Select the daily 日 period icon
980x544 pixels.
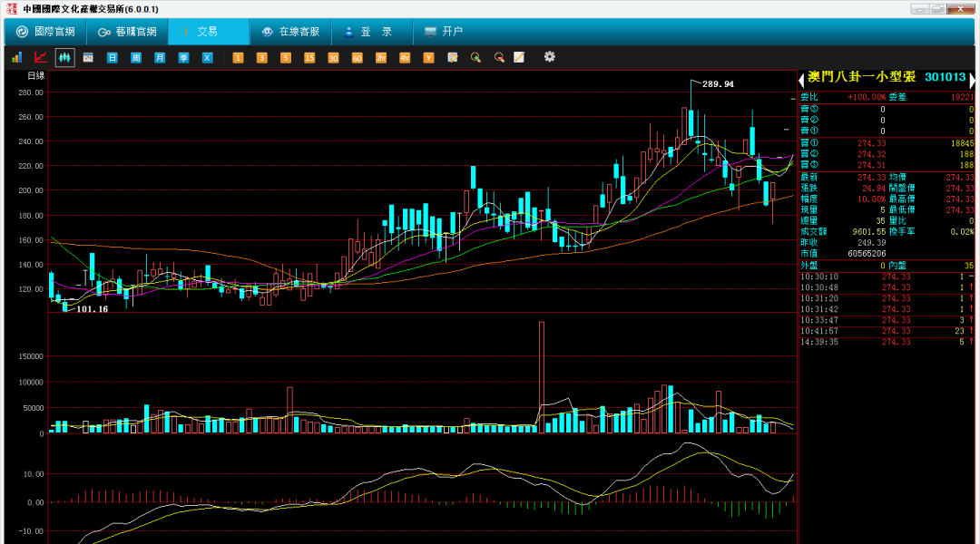click(112, 57)
